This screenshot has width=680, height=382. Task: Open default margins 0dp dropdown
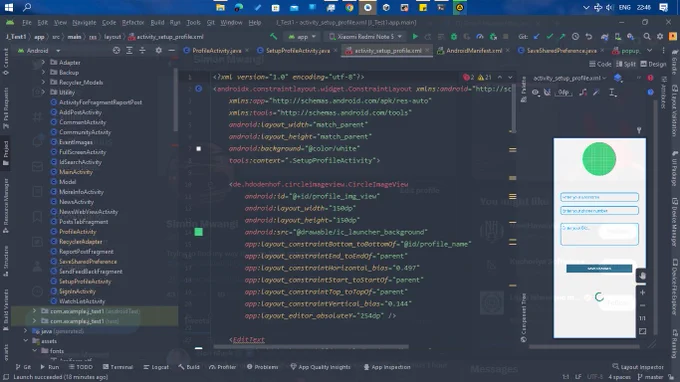(x=563, y=92)
